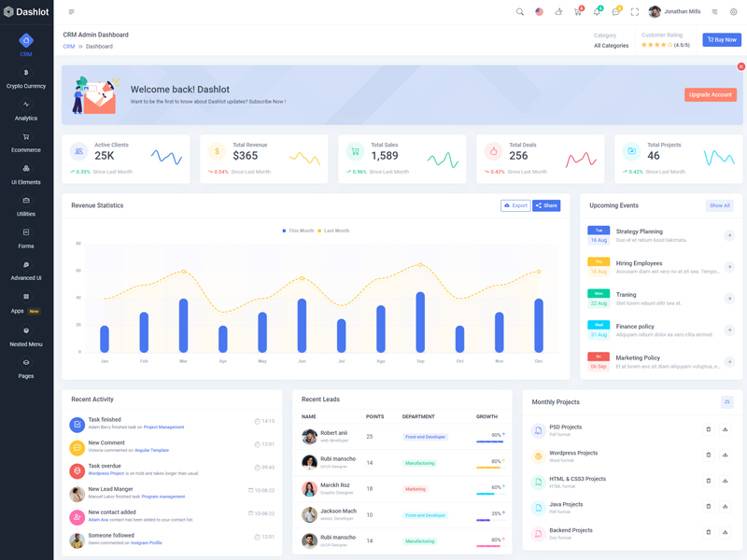Open the chat messages icon
This screenshot has height=560, width=747.
(615, 12)
